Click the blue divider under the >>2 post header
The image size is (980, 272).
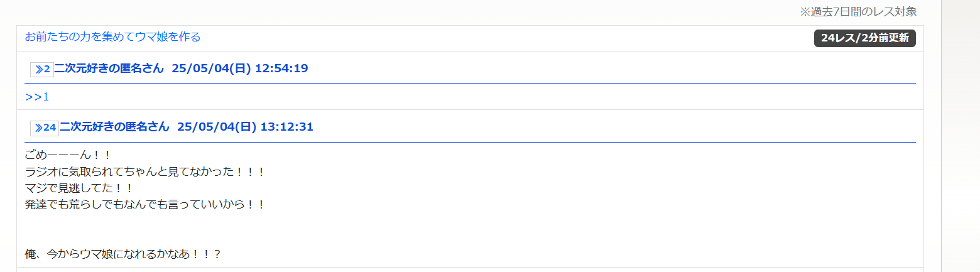click(x=470, y=83)
